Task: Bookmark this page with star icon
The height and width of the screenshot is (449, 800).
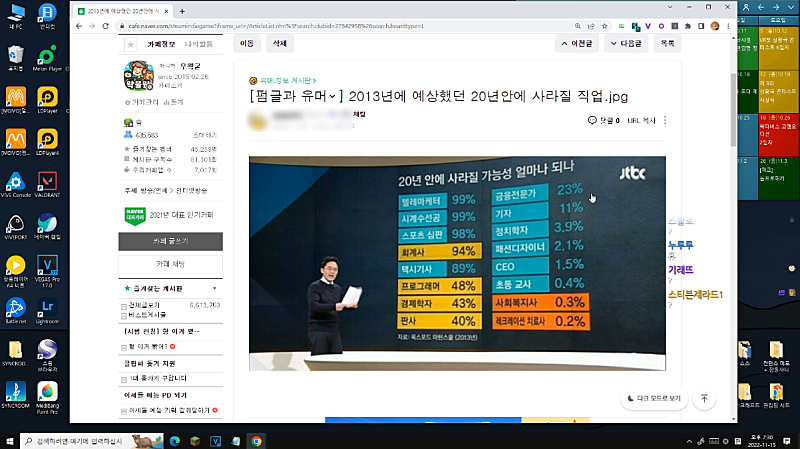Action: coord(605,26)
